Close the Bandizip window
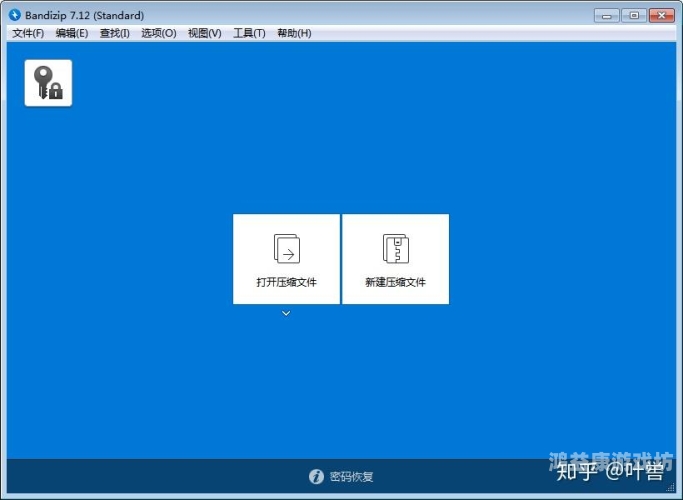Screen dimensions: 683x500 coord(662,16)
